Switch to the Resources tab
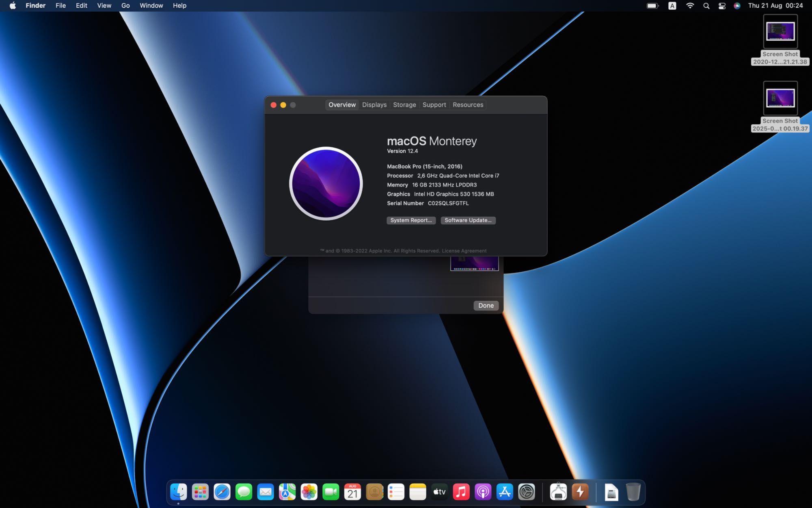The width and height of the screenshot is (812, 508). tap(468, 105)
